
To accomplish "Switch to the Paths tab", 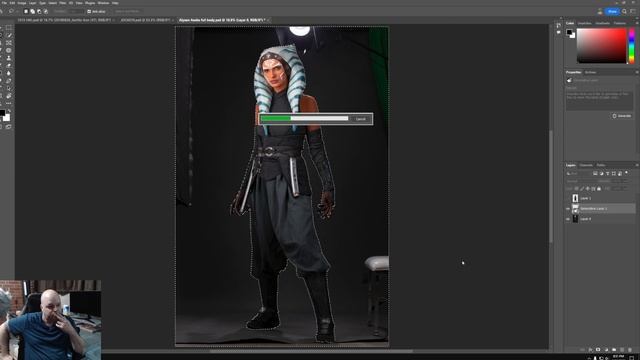I will [601, 165].
